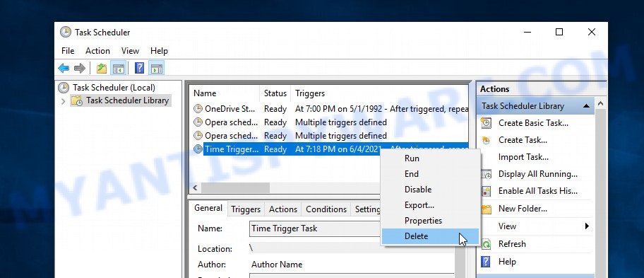Click the Create Task icon in Actions
The image size is (644, 278).
487,140
